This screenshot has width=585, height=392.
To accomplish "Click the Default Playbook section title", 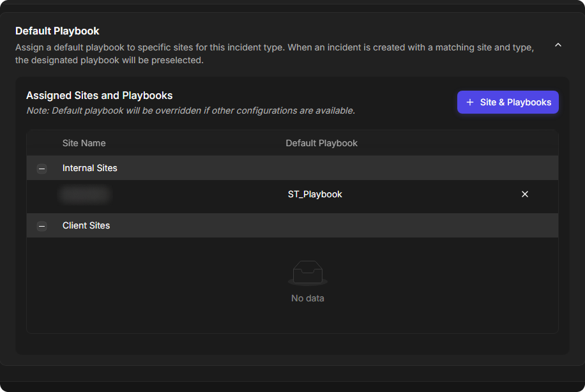I will click(x=57, y=31).
